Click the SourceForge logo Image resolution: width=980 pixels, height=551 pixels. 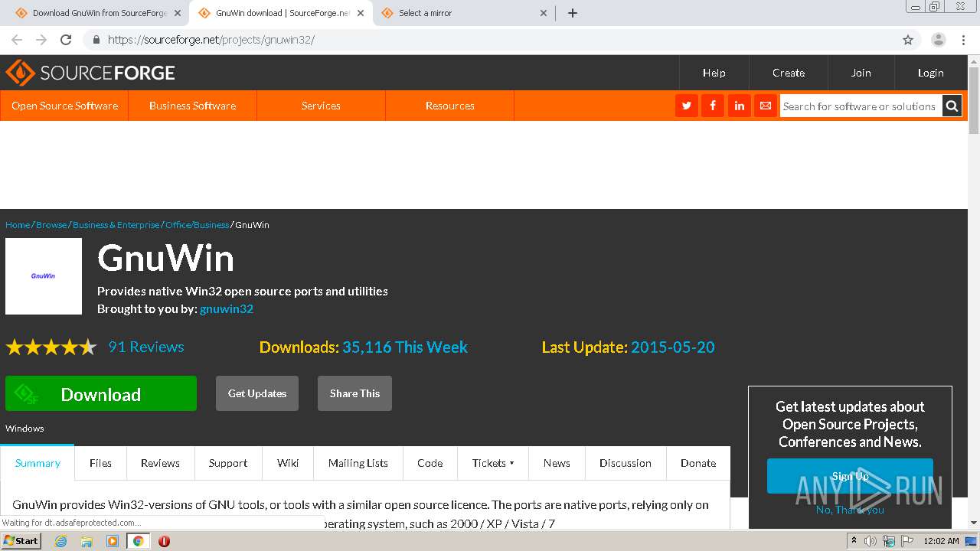click(x=90, y=73)
